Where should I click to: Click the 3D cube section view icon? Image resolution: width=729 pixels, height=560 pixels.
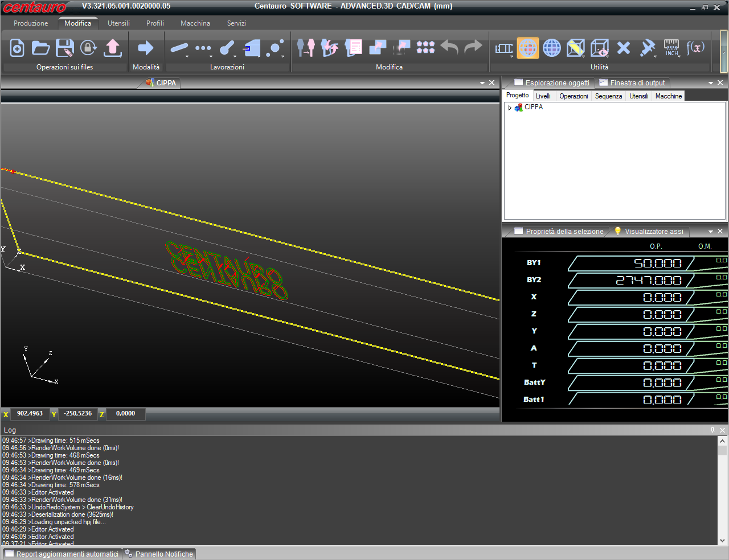[x=576, y=48]
